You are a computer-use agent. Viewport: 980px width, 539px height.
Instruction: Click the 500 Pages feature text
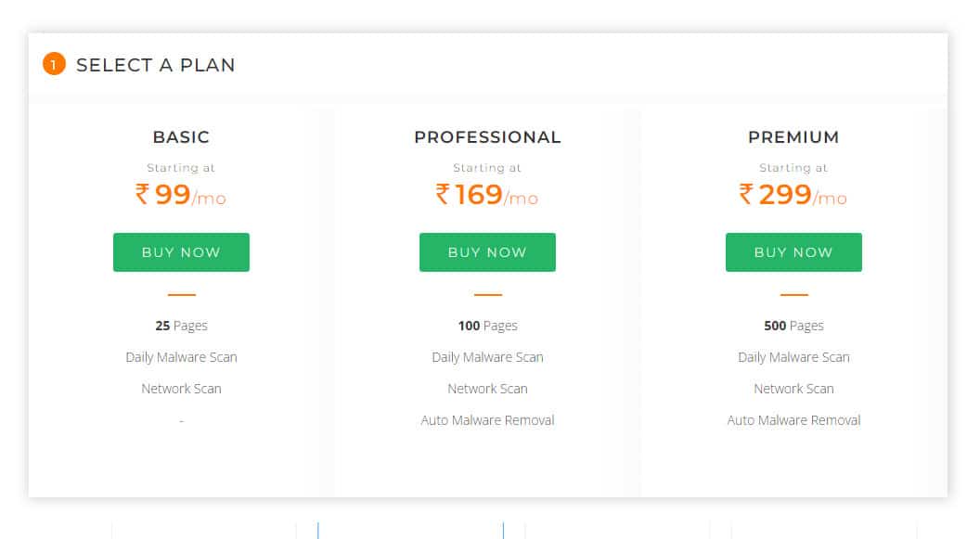pos(793,326)
